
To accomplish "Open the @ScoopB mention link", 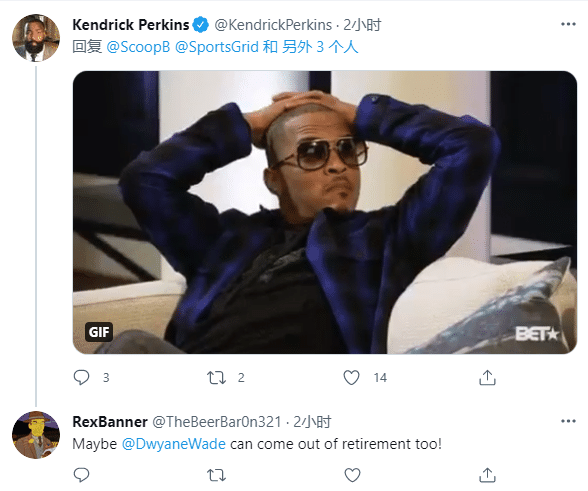I will pos(138,47).
